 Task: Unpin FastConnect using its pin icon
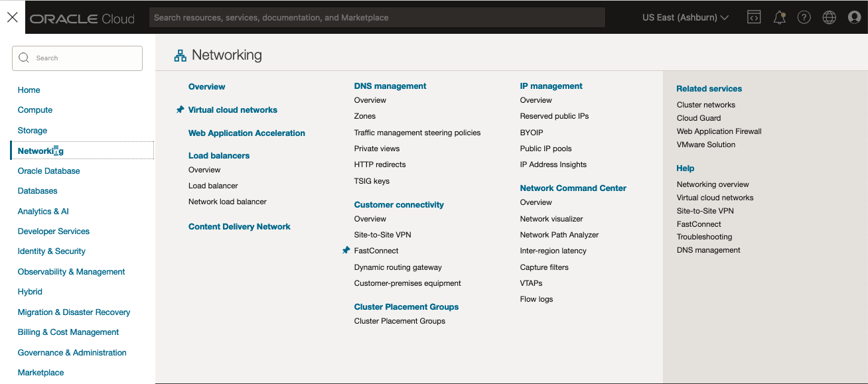(346, 251)
